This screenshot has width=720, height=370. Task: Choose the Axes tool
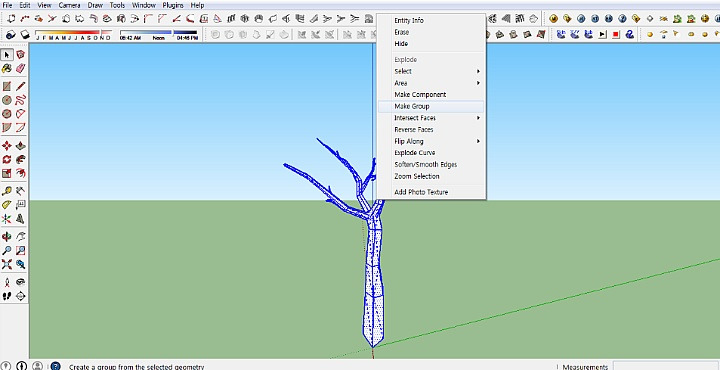7,219
